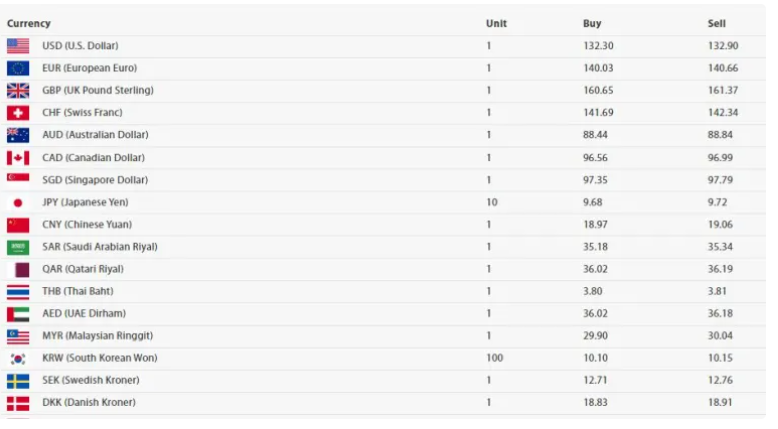Click the European Union flag icon
Viewport: 778px width, 429px height.
[x=18, y=68]
